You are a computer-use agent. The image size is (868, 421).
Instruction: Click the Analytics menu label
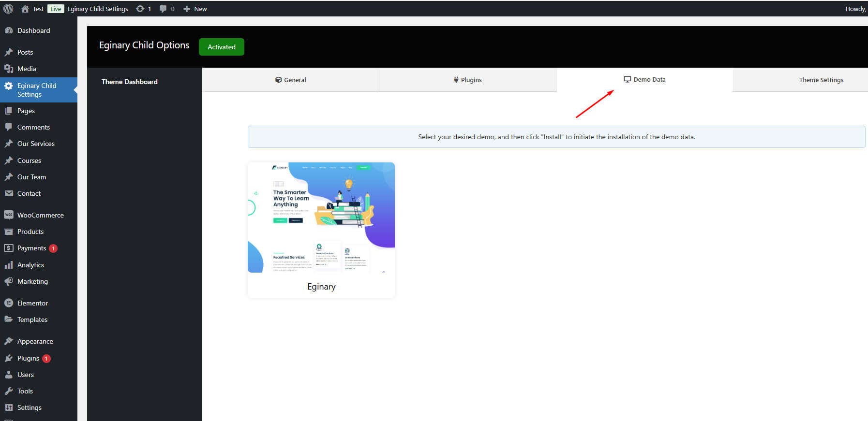point(30,265)
